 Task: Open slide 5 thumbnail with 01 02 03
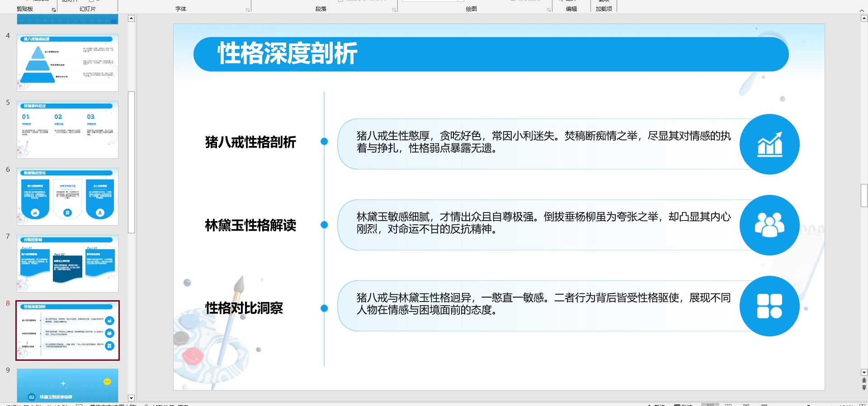click(x=68, y=130)
